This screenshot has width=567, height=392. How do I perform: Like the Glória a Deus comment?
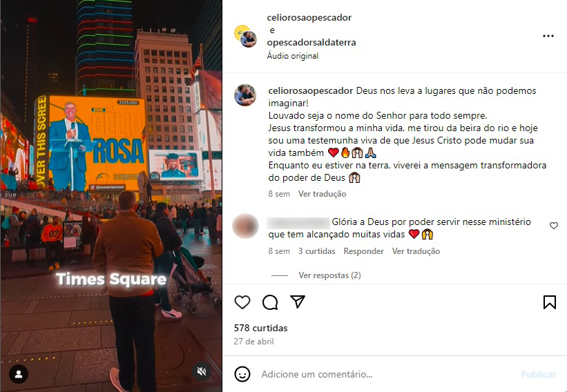pyautogui.click(x=554, y=226)
